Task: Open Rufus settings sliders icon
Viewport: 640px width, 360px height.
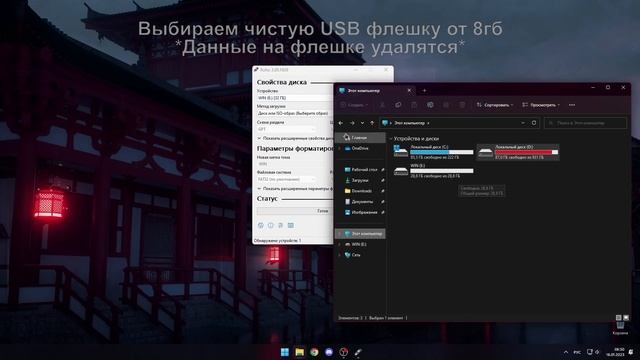Action: (280, 225)
